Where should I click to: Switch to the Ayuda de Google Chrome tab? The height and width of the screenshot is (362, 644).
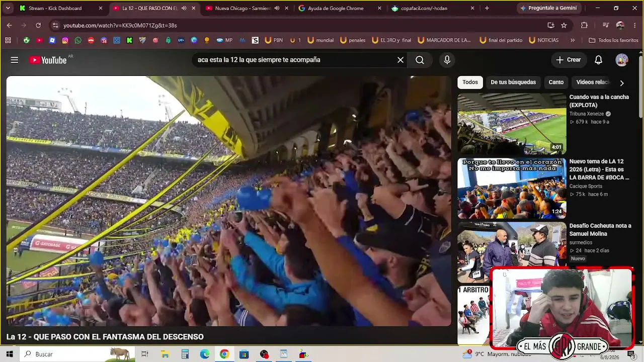pyautogui.click(x=340, y=9)
